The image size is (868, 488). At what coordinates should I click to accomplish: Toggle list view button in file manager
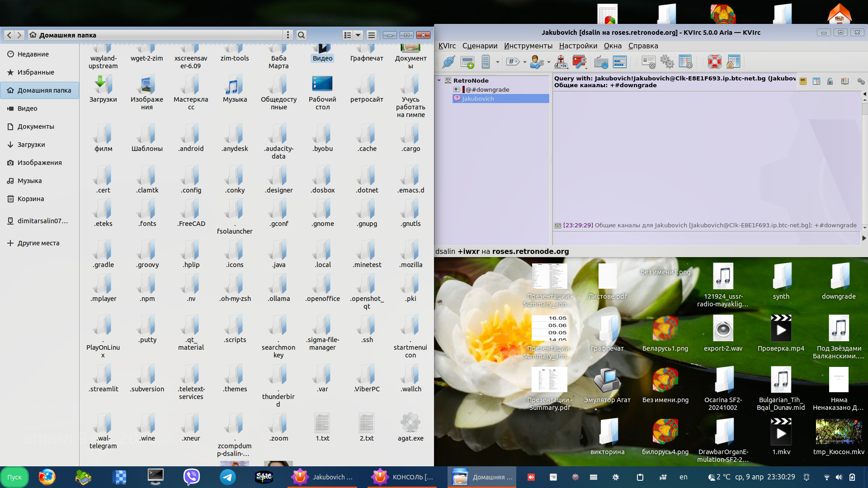pyautogui.click(x=348, y=35)
